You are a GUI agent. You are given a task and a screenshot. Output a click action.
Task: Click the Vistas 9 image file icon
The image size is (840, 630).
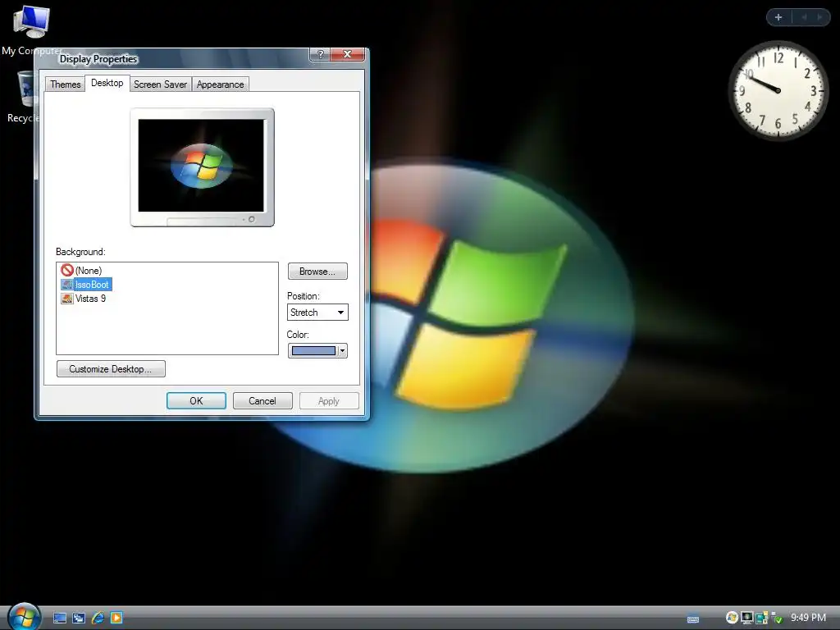click(67, 299)
